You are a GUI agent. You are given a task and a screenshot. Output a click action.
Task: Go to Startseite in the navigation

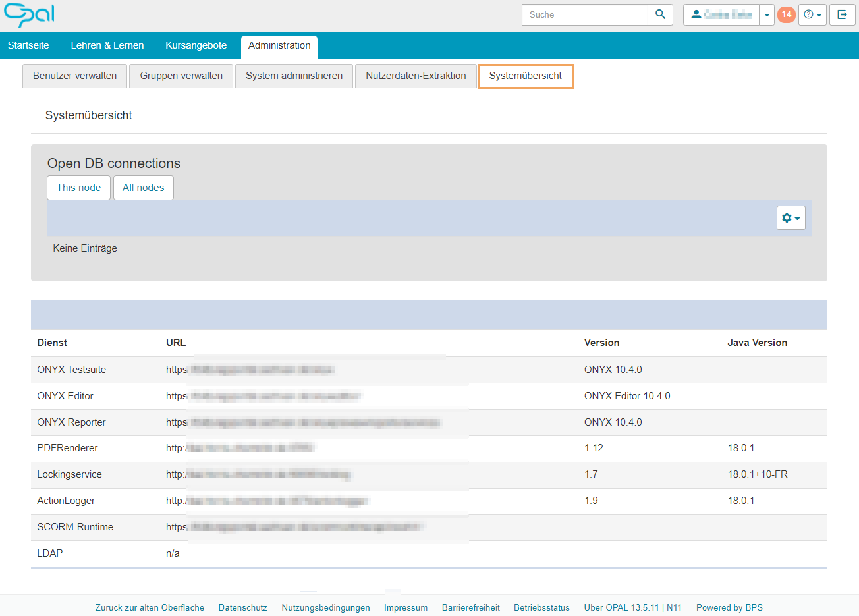pos(28,45)
